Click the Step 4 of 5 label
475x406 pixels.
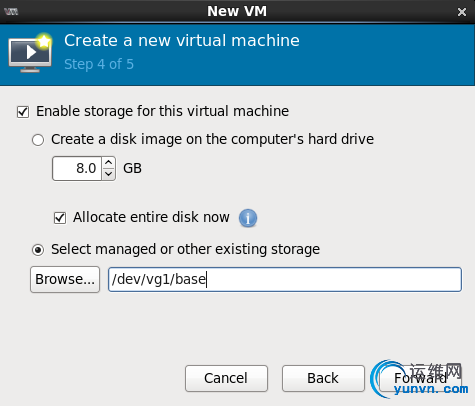pos(99,64)
